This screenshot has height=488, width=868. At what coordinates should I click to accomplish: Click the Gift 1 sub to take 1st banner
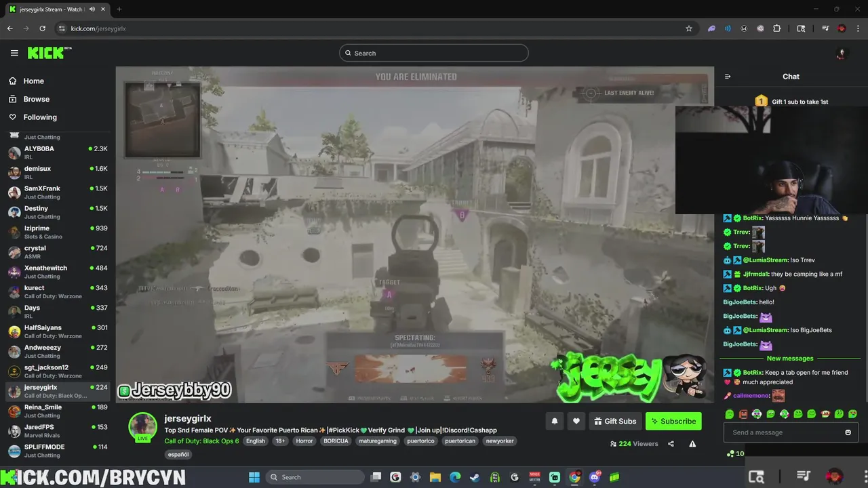coord(791,102)
